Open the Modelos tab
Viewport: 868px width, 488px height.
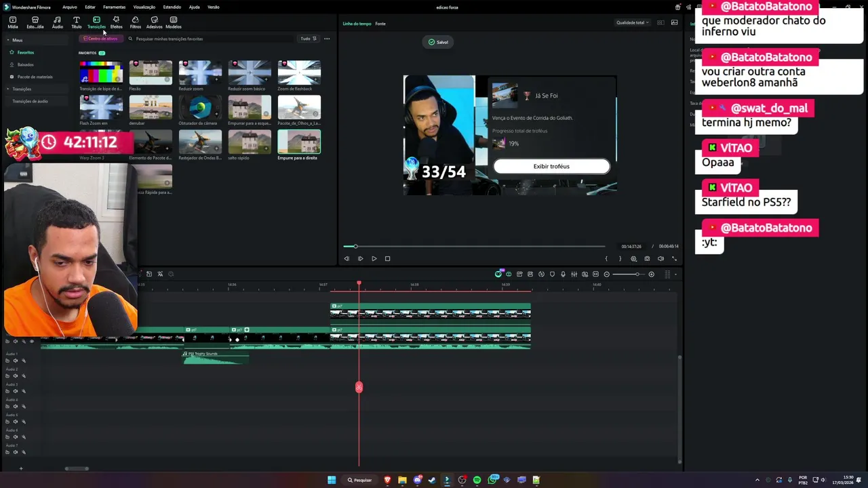(x=174, y=22)
